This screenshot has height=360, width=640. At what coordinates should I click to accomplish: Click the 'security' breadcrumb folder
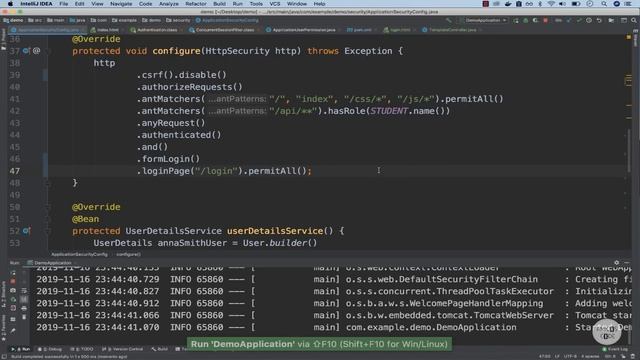(178, 20)
